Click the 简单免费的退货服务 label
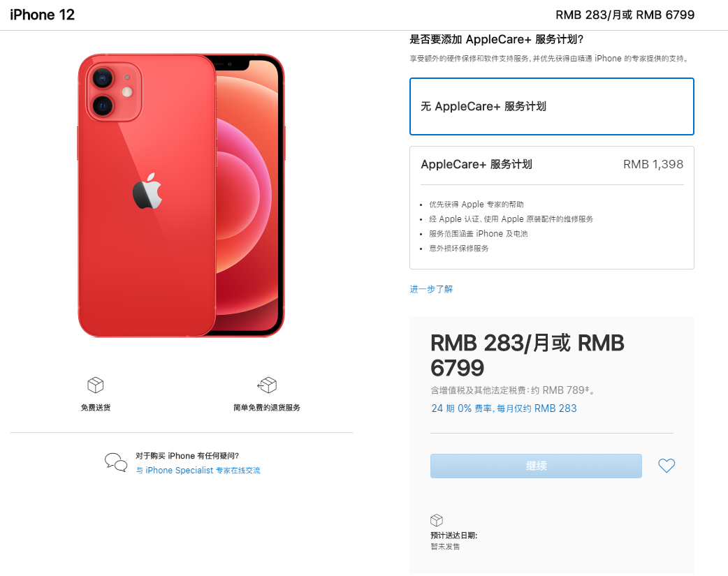This screenshot has width=728, height=576. click(267, 408)
